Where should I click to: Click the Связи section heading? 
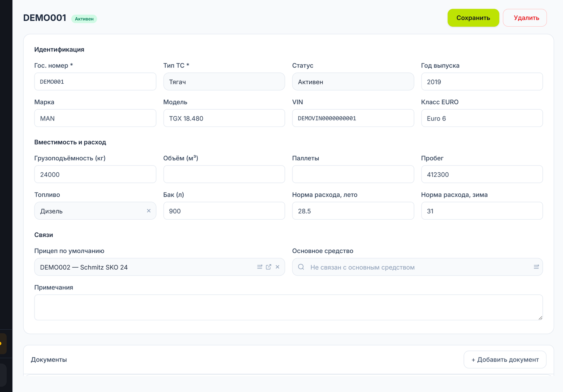click(44, 235)
